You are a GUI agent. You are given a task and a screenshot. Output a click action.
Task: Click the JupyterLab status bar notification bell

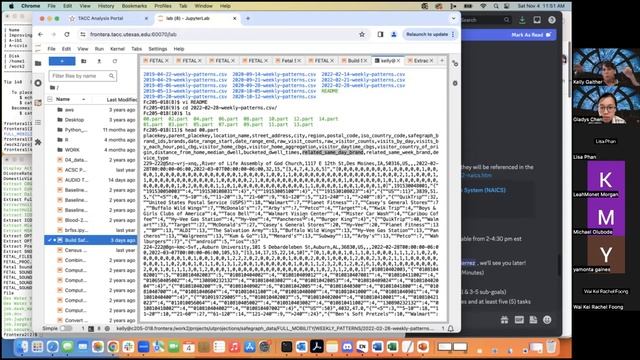(451, 328)
